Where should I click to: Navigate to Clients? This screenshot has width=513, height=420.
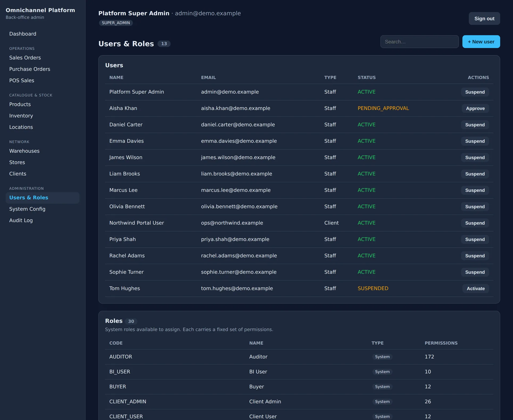[42, 174]
